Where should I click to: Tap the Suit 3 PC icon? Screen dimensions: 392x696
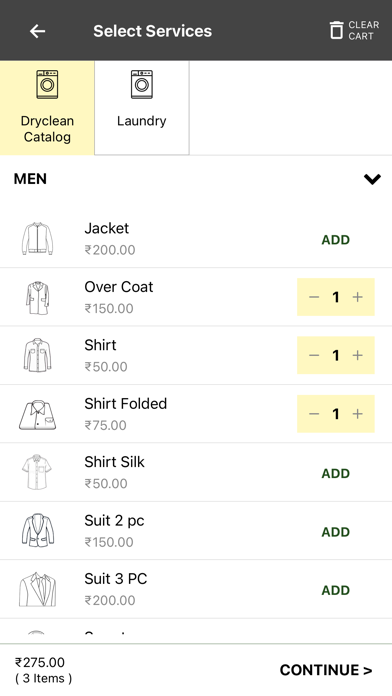pos(38,589)
